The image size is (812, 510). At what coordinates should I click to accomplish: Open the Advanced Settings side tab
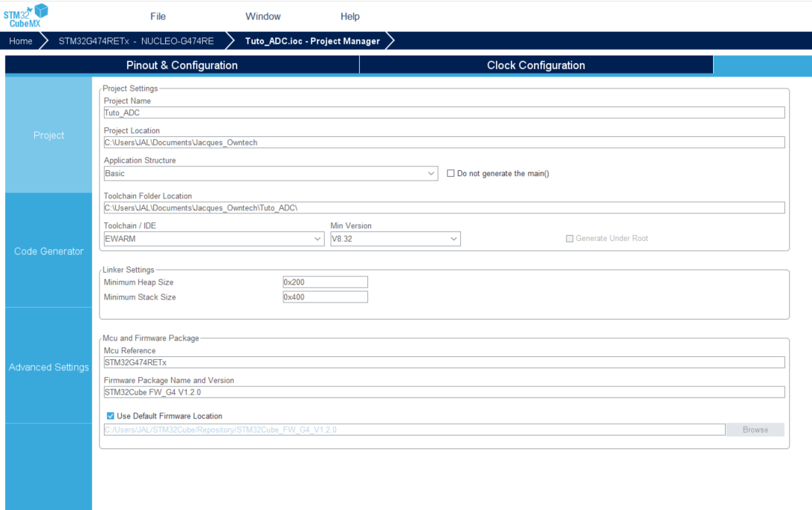point(48,367)
